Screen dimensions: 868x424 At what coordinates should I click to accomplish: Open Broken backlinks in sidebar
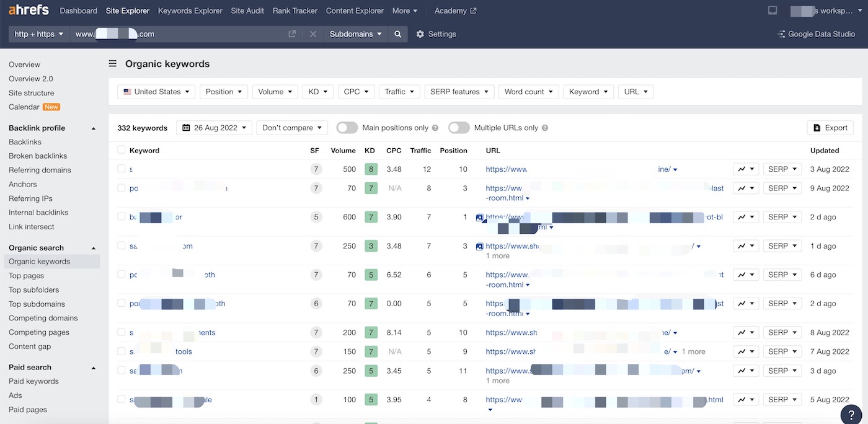[x=38, y=156]
